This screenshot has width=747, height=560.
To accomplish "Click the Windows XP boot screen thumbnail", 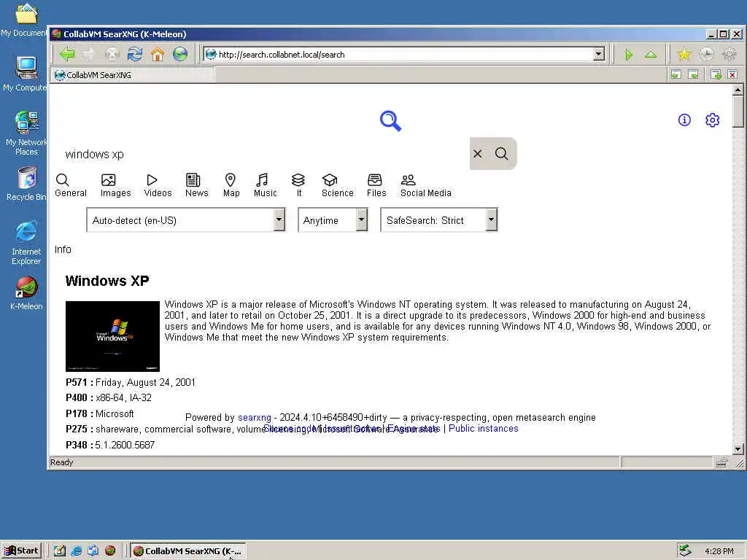I will tap(112, 336).
